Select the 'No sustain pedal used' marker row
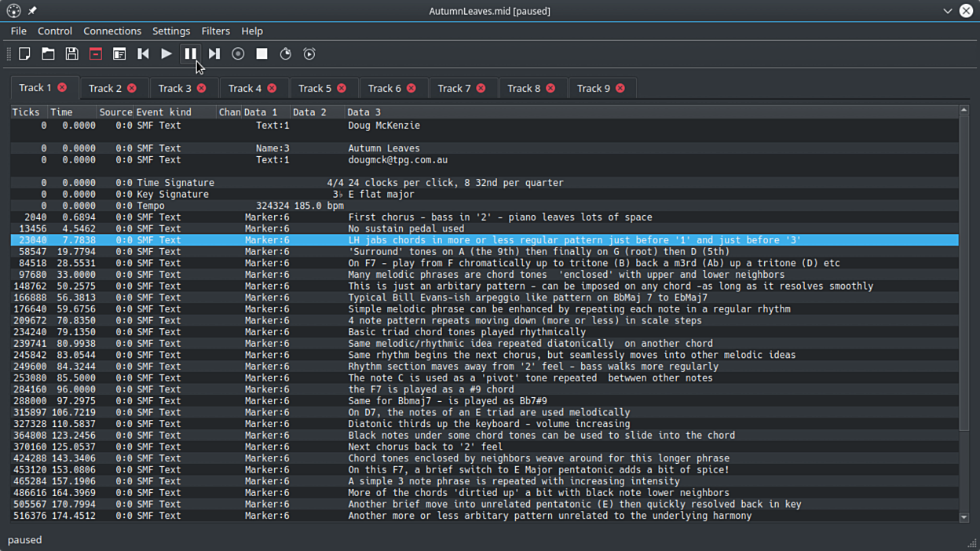The width and height of the screenshot is (980, 551). [x=406, y=228]
